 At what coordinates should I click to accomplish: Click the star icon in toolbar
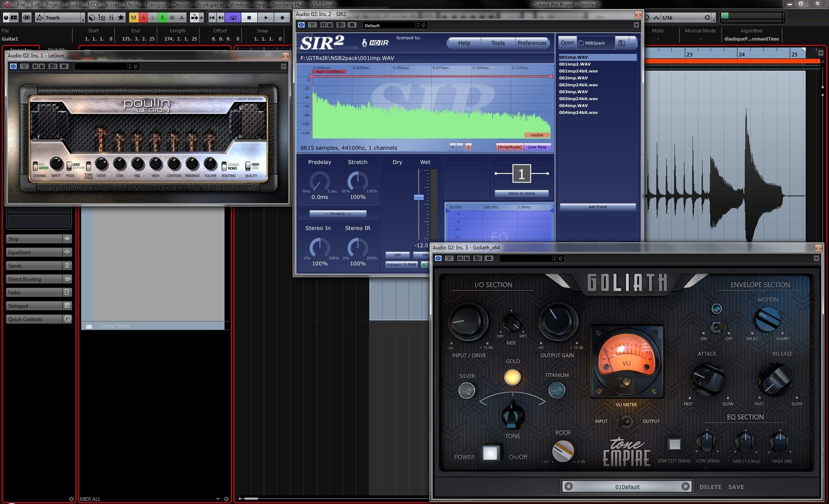(121, 18)
